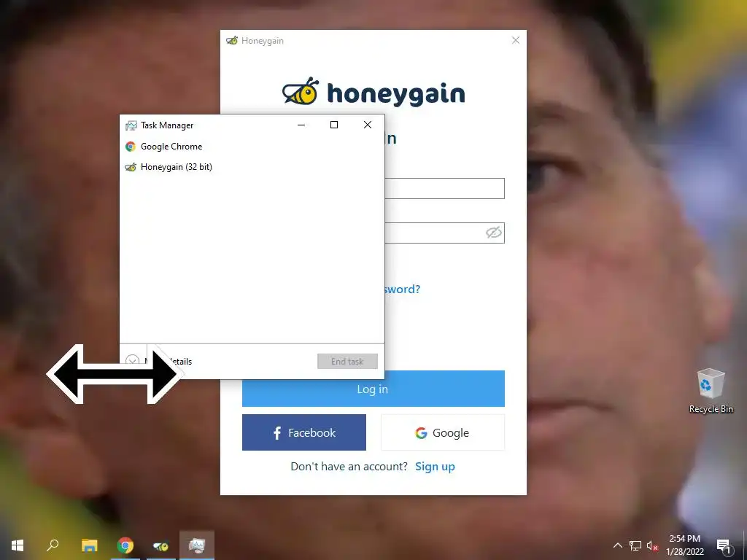Screen dimensions: 747x560
Task: Click Honeygain bee icon in Task Manager list
Action: click(130, 167)
